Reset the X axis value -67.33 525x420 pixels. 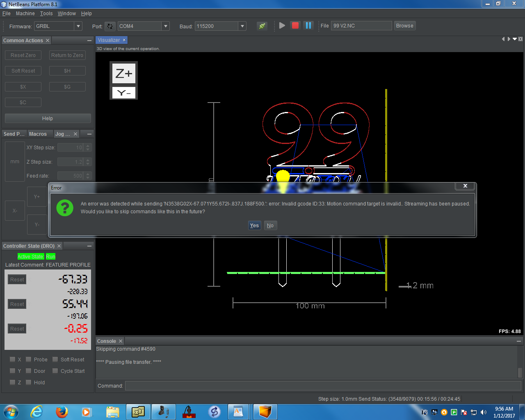pos(17,280)
